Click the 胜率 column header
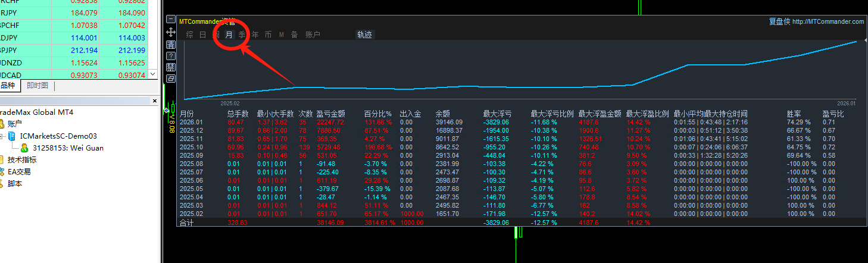868x263 pixels. click(x=794, y=114)
